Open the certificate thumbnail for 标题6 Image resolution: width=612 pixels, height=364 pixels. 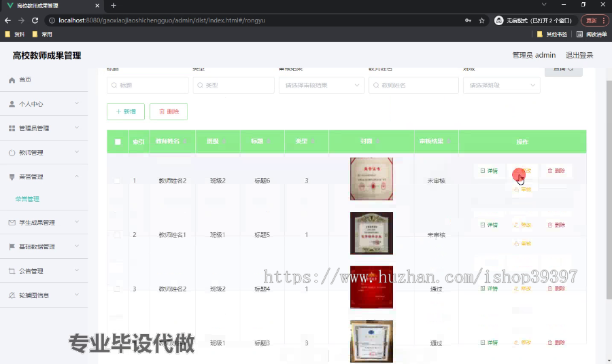pyautogui.click(x=371, y=179)
